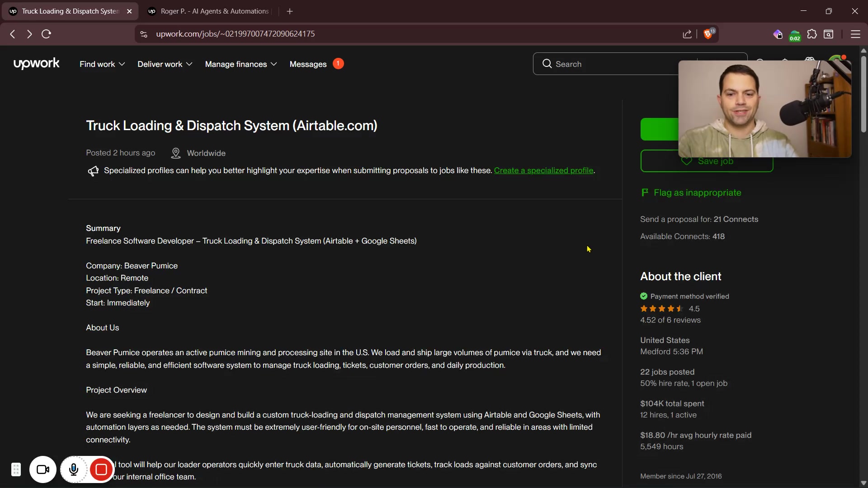The width and height of the screenshot is (868, 488).
Task: Click the Flag as inappropriate flag icon
Action: (645, 192)
